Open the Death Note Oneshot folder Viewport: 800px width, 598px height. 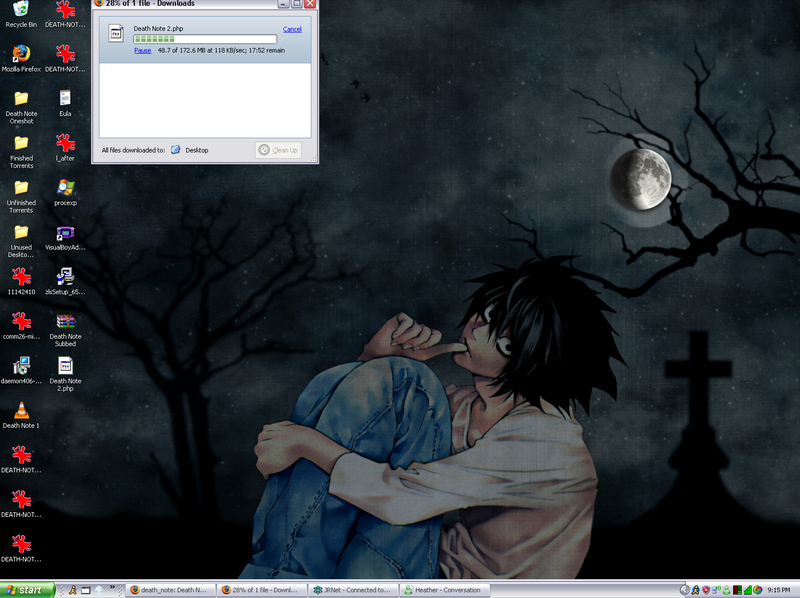pyautogui.click(x=21, y=107)
